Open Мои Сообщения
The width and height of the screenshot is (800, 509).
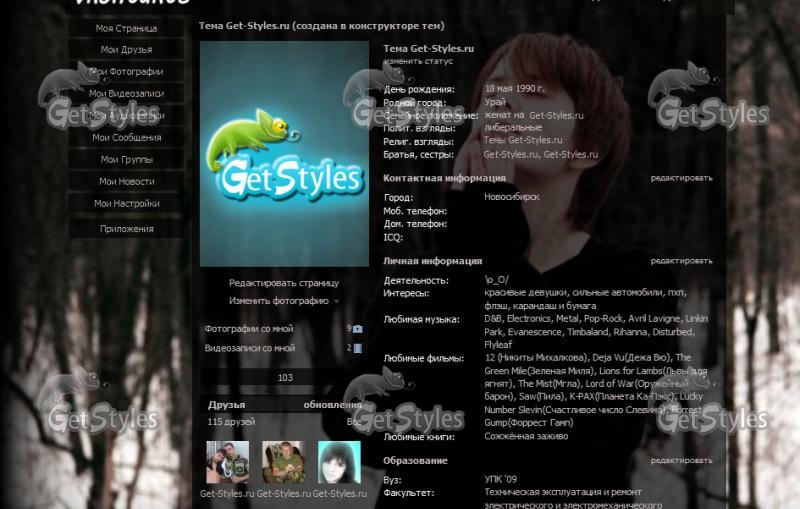(x=126, y=138)
